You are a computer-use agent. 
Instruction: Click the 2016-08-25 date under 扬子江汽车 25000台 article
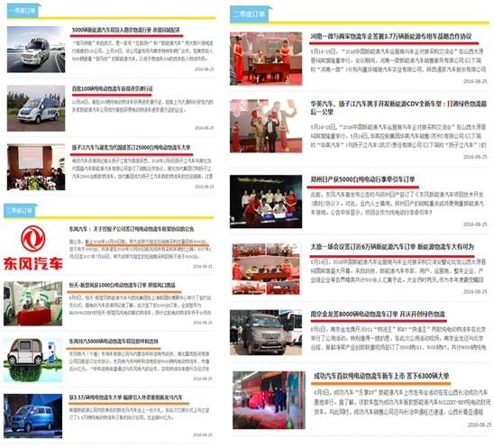204,187
